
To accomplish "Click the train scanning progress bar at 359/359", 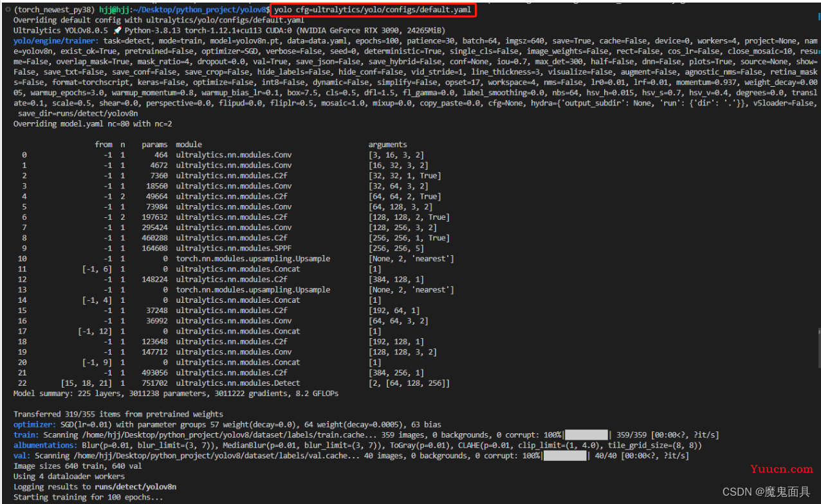I will pyautogui.click(x=586, y=435).
